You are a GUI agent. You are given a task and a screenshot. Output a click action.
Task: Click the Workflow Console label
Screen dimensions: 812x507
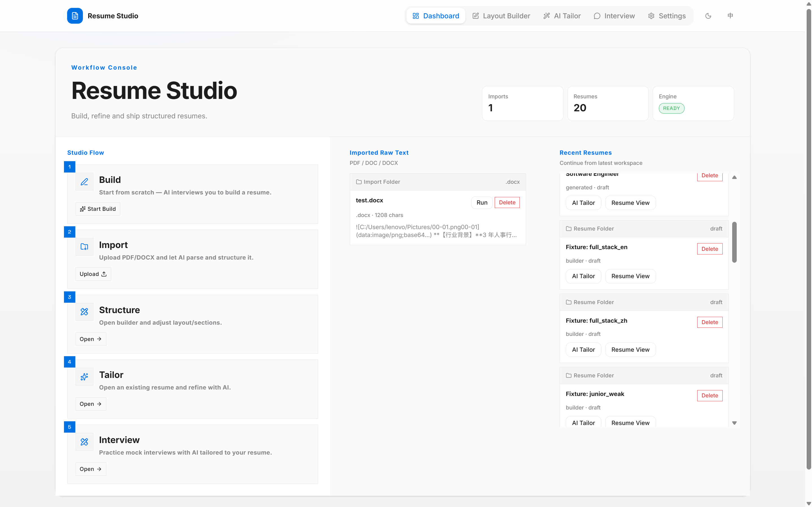104,67
